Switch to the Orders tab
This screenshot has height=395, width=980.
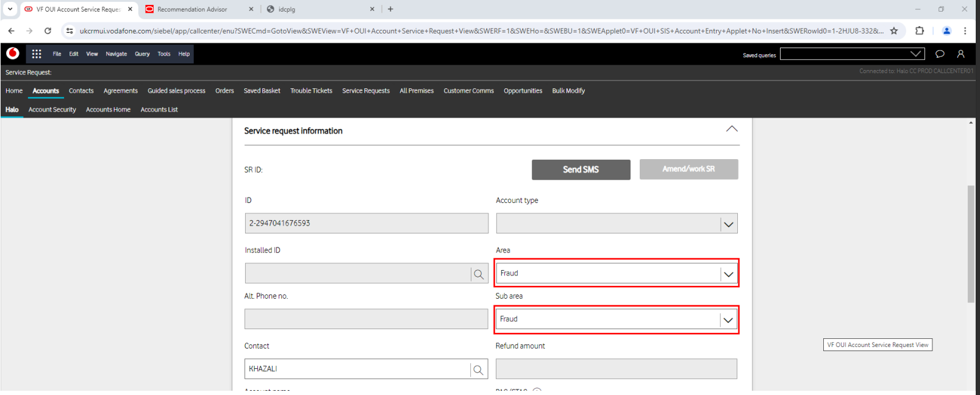click(224, 91)
